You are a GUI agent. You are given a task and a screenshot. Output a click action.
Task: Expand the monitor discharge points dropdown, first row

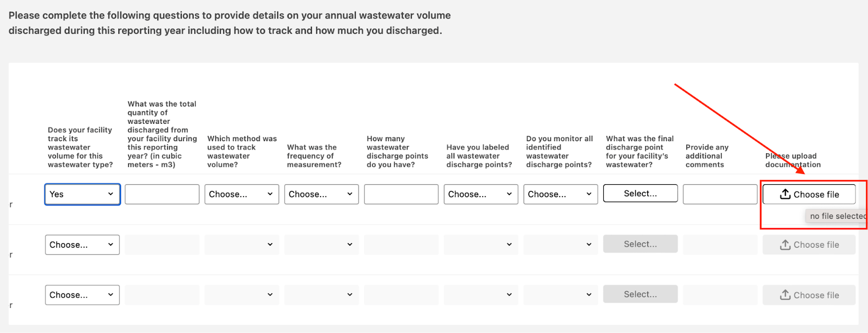[560, 194]
